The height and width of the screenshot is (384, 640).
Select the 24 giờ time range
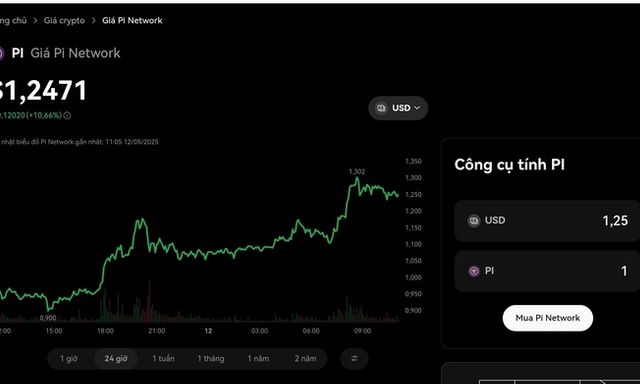tap(116, 358)
